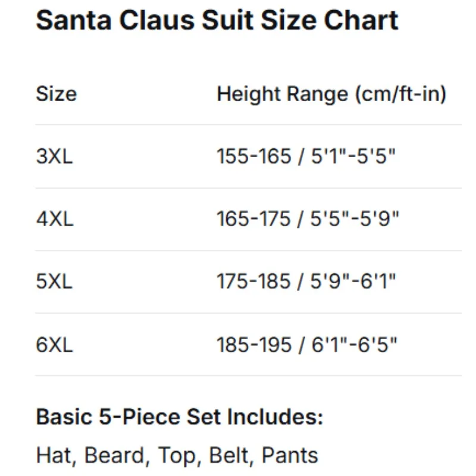The height and width of the screenshot is (476, 476).
Task: Choose the 175-185 cm height value
Action: pos(254,281)
